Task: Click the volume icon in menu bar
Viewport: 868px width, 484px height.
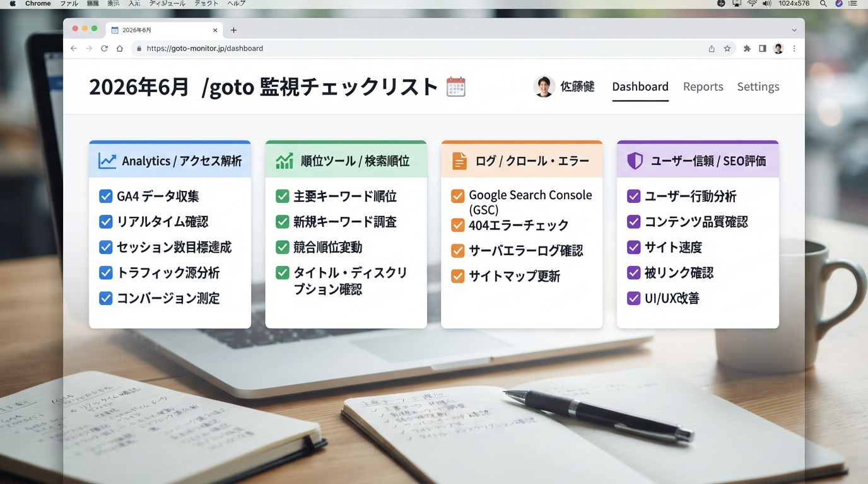Action: pos(766,4)
